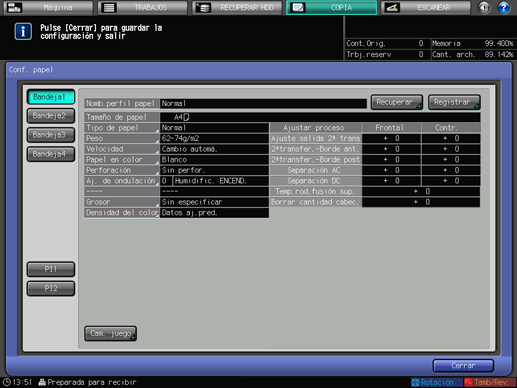Screen dimensions: 517x388
Task: Click the Cambio automá. speed value
Action: [x=214, y=149]
